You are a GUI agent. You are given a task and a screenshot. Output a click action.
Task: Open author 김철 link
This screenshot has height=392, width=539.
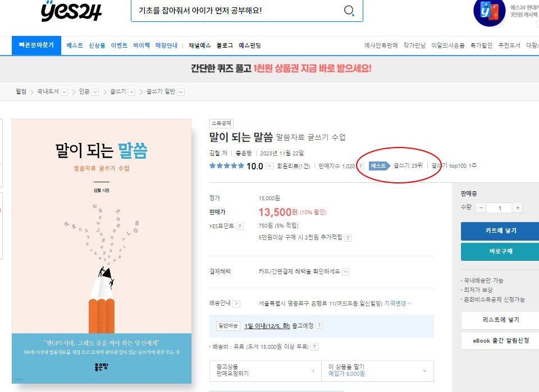[x=214, y=153]
